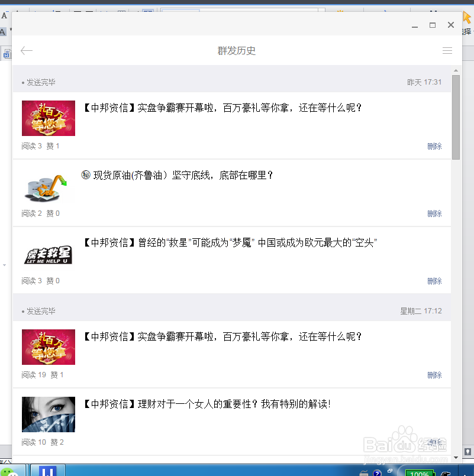The width and height of the screenshot is (474, 476).
Task: Open the WeChat icon in the taskbar
Action: (8, 472)
